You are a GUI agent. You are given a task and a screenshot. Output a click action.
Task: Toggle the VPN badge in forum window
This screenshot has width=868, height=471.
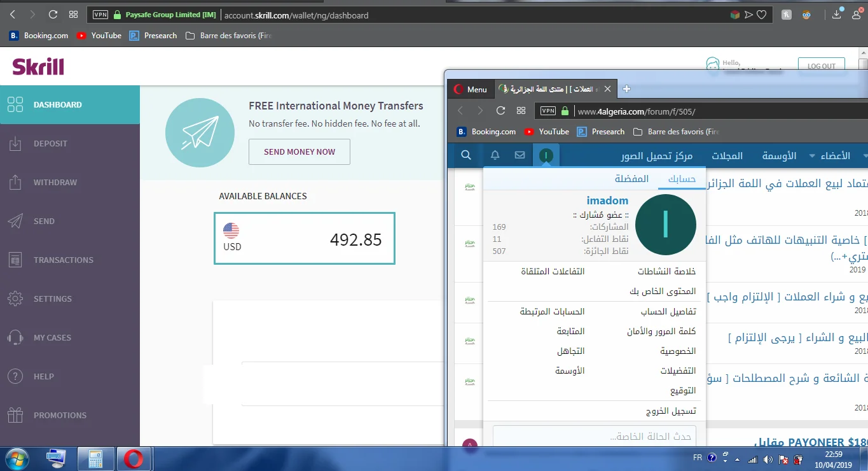click(548, 111)
